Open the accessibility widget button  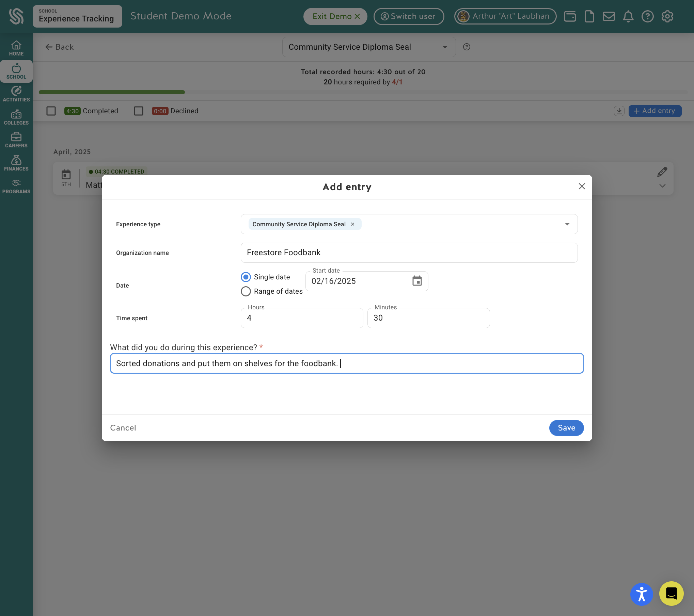click(x=642, y=594)
